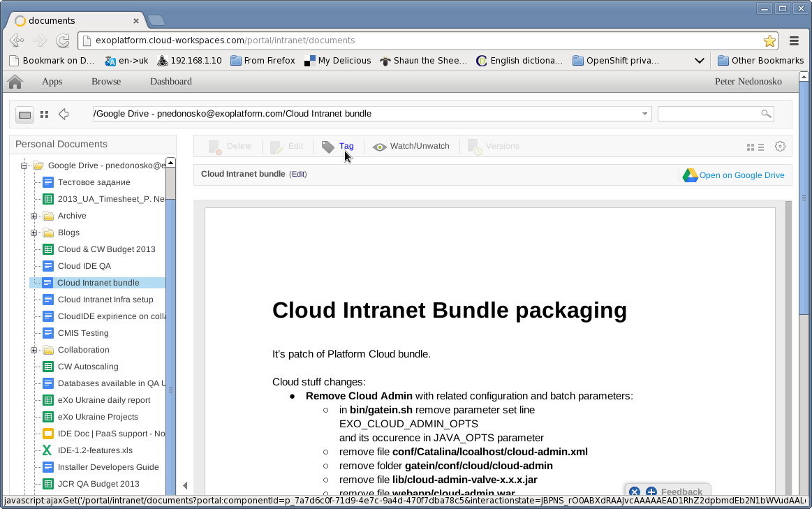Viewport: 812px width, 509px height.
Task: Collapse the side panel with left arrow
Action: coord(185,486)
